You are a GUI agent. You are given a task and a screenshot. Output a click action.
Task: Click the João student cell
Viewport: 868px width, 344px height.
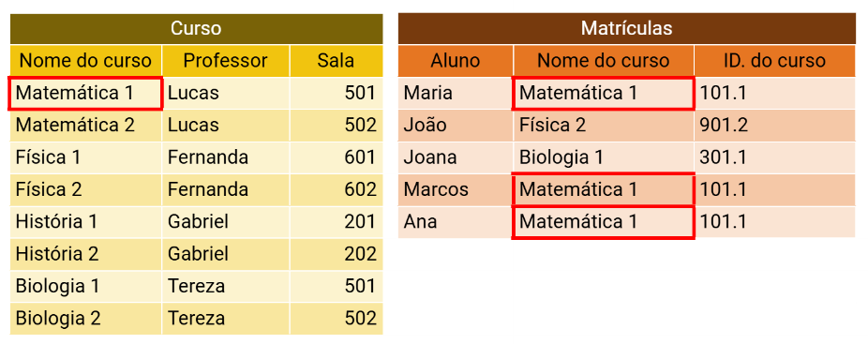(x=456, y=126)
